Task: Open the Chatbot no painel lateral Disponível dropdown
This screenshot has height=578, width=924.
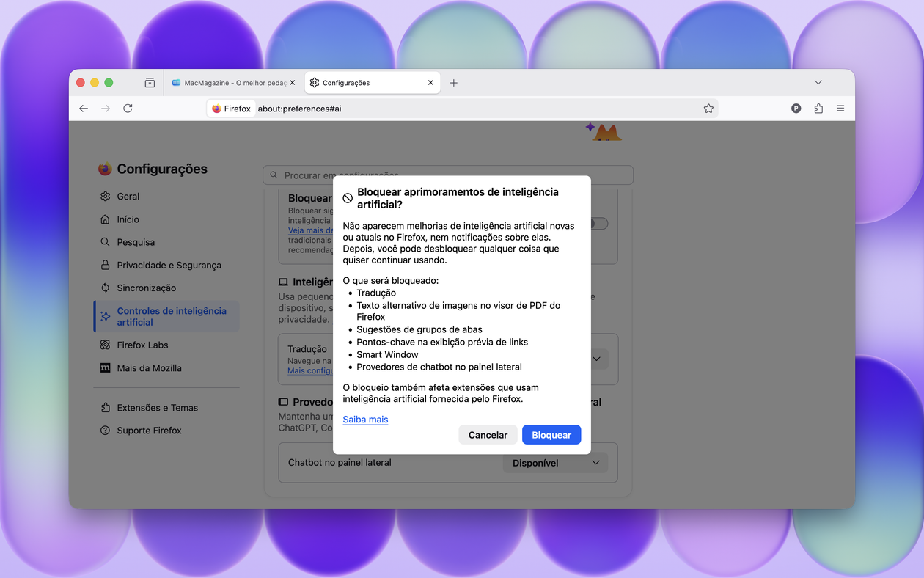Action: click(555, 463)
